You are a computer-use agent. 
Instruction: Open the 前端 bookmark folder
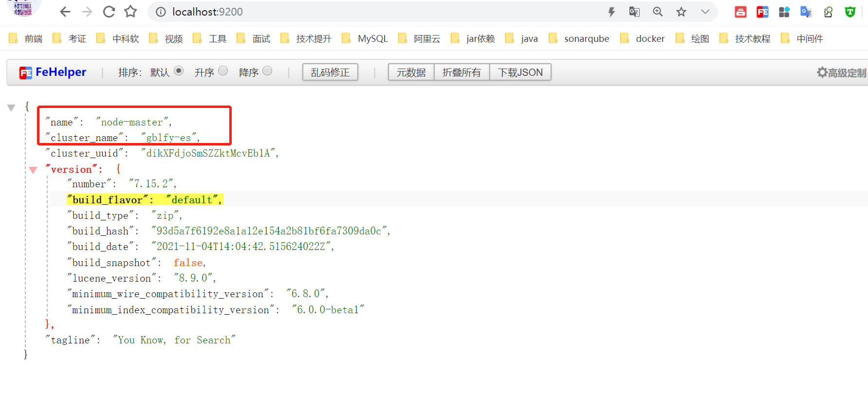26,38
